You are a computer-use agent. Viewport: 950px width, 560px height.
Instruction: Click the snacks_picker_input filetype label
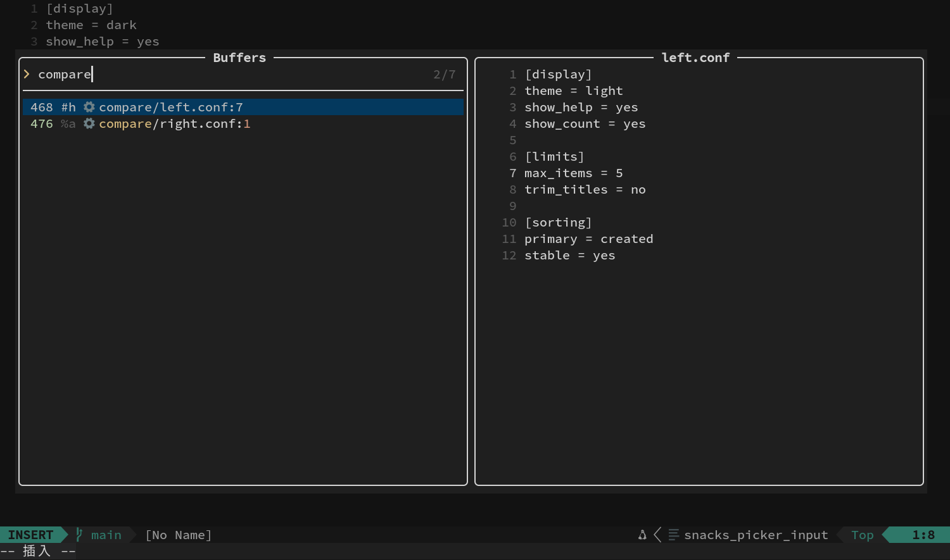pos(756,535)
